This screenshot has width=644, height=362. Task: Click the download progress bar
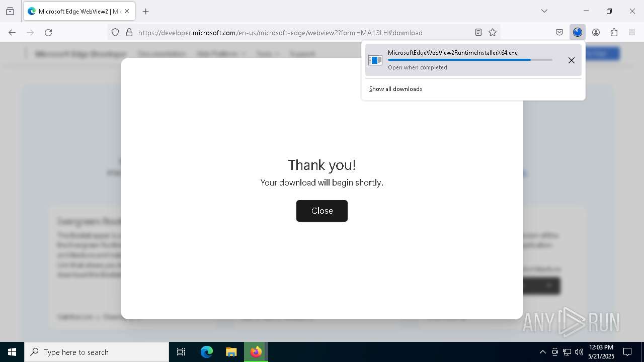[x=470, y=60]
